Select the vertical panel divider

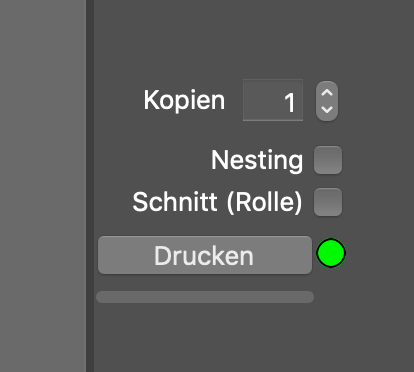[90, 186]
